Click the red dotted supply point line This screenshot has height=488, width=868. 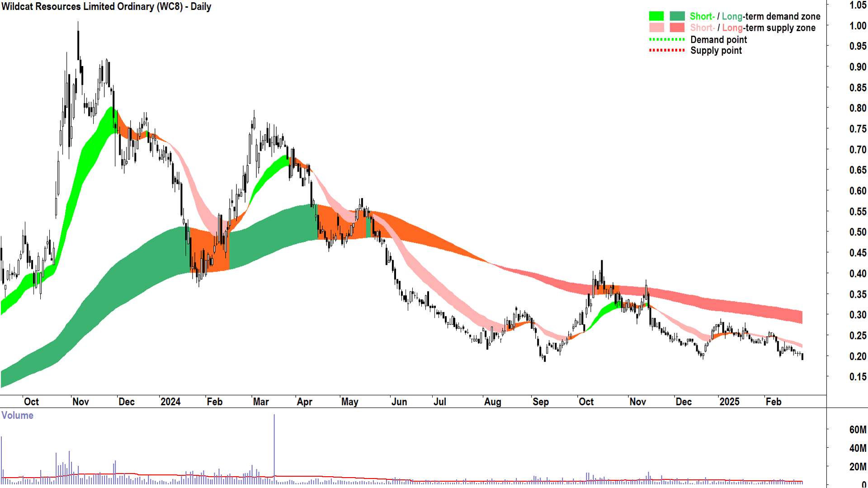tap(666, 50)
